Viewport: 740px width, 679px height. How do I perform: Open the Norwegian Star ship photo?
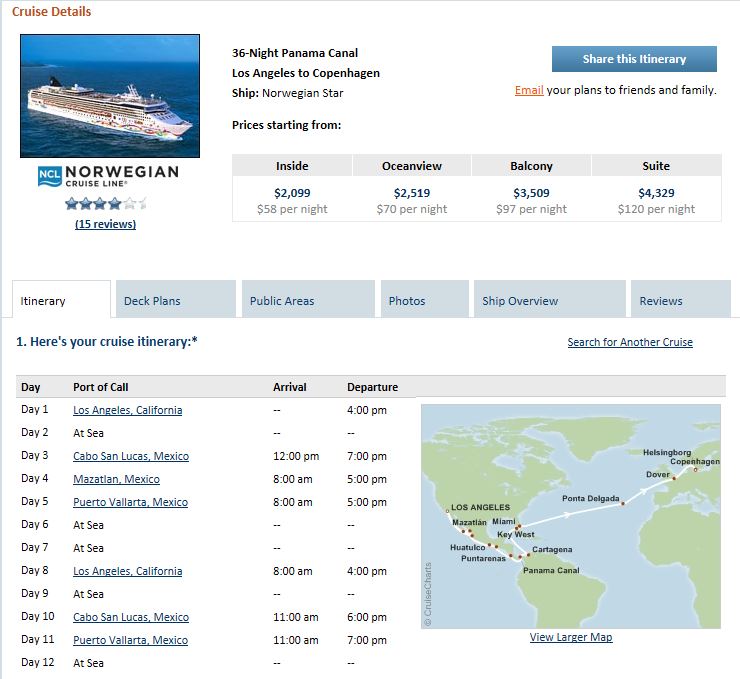(110, 96)
